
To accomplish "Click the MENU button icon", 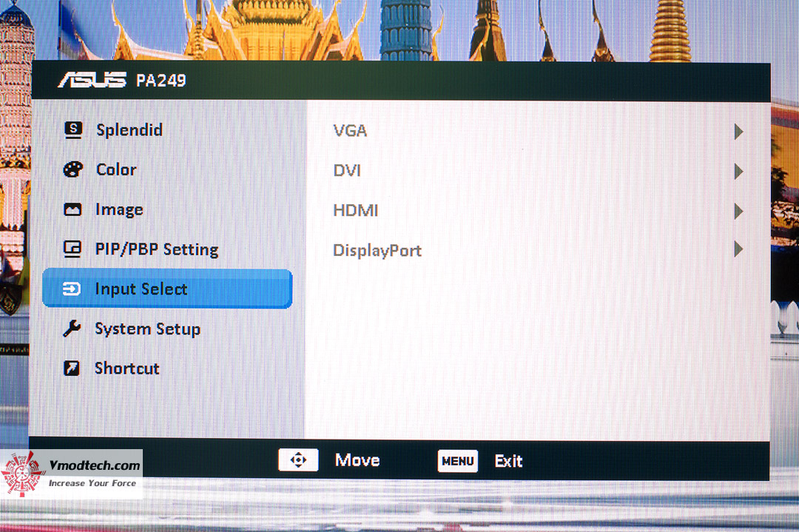I will pyautogui.click(x=458, y=461).
